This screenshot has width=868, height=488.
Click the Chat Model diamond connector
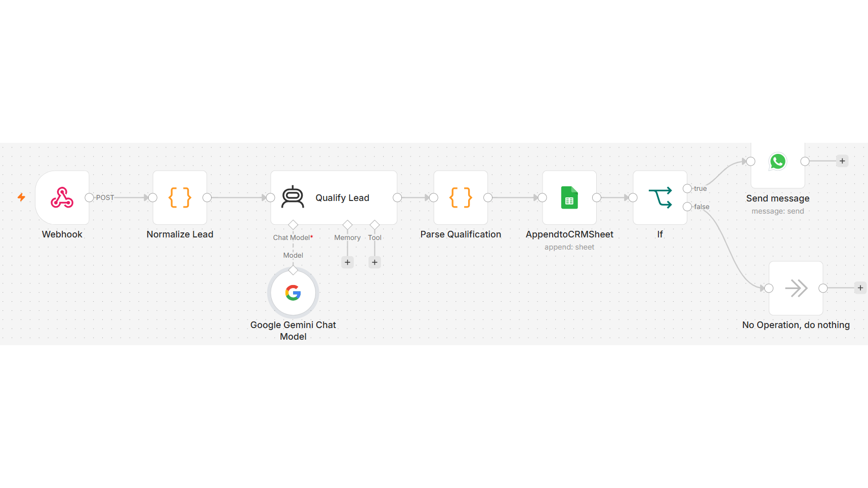coord(293,224)
